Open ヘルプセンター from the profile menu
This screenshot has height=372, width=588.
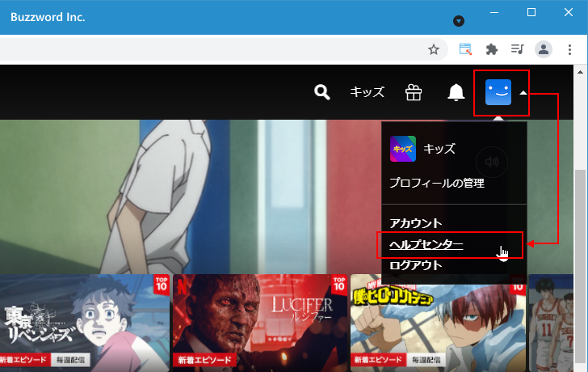pos(426,245)
